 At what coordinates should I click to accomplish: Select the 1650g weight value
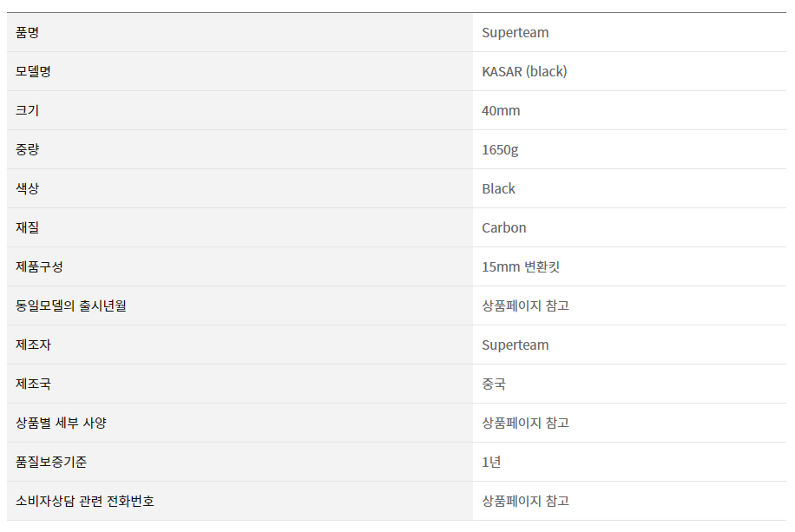click(x=500, y=149)
